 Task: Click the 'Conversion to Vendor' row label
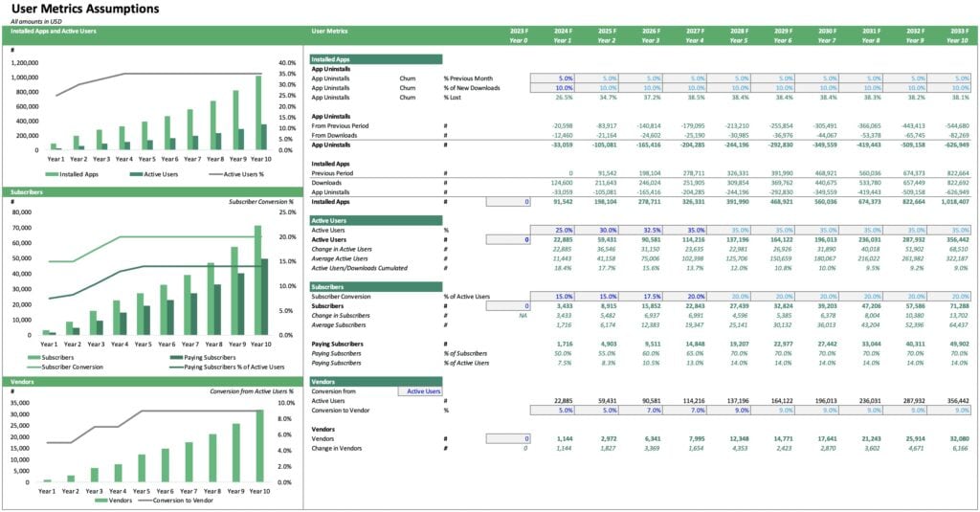(x=340, y=411)
